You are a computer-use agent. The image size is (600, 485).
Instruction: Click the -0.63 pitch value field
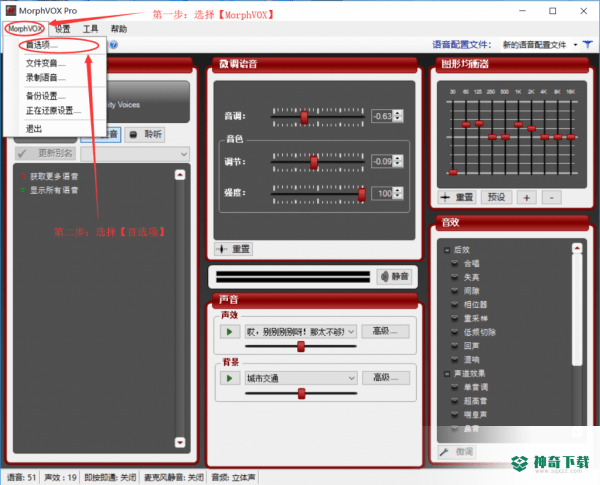382,116
